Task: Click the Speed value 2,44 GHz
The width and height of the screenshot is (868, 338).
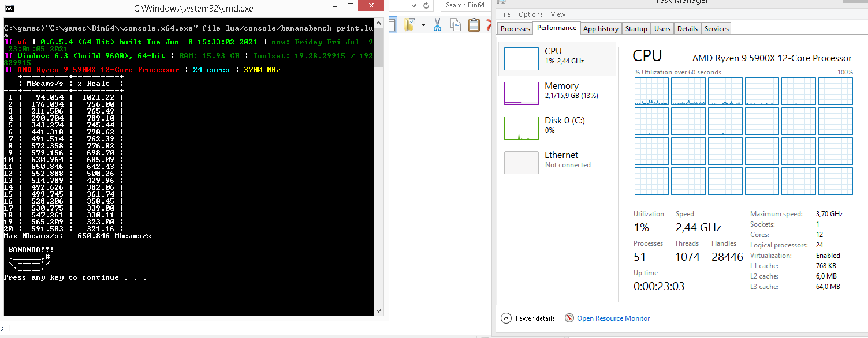Action: [x=698, y=227]
